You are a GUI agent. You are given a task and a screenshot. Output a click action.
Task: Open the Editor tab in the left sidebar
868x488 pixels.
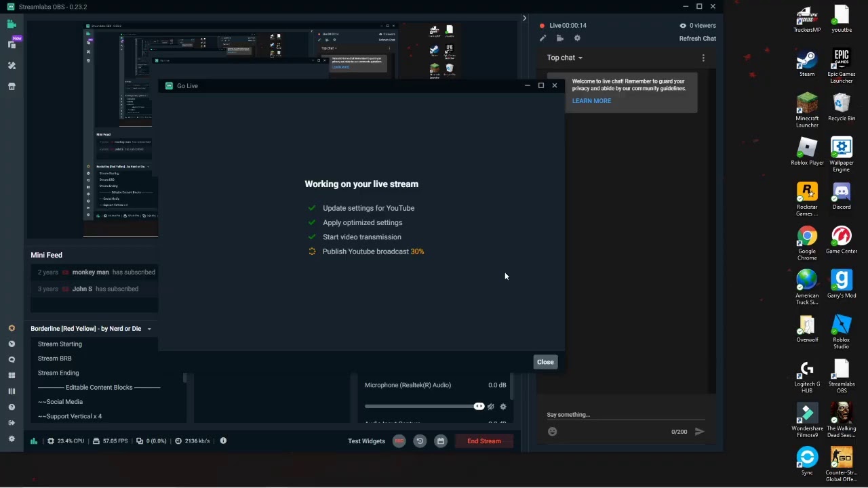point(12,24)
